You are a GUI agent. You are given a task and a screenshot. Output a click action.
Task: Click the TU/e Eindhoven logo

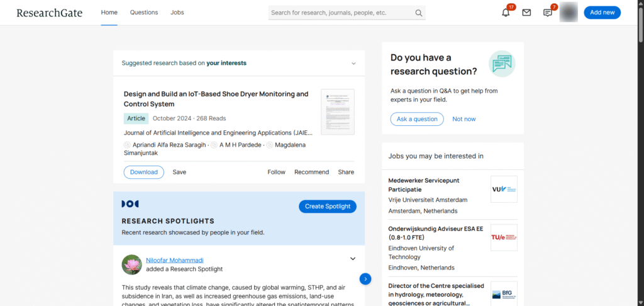[504, 237]
